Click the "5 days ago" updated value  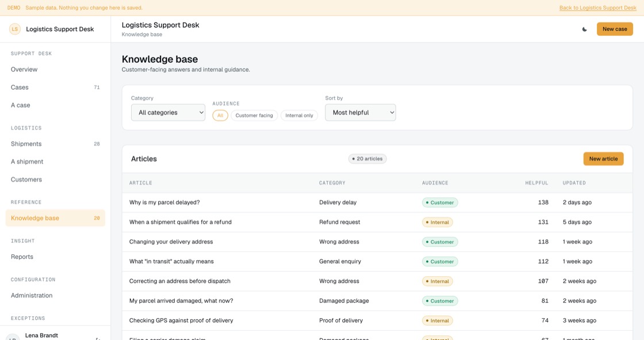coord(577,223)
